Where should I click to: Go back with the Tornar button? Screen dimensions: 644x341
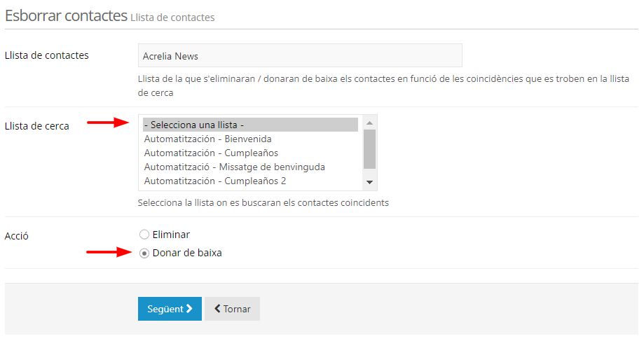[x=232, y=309]
